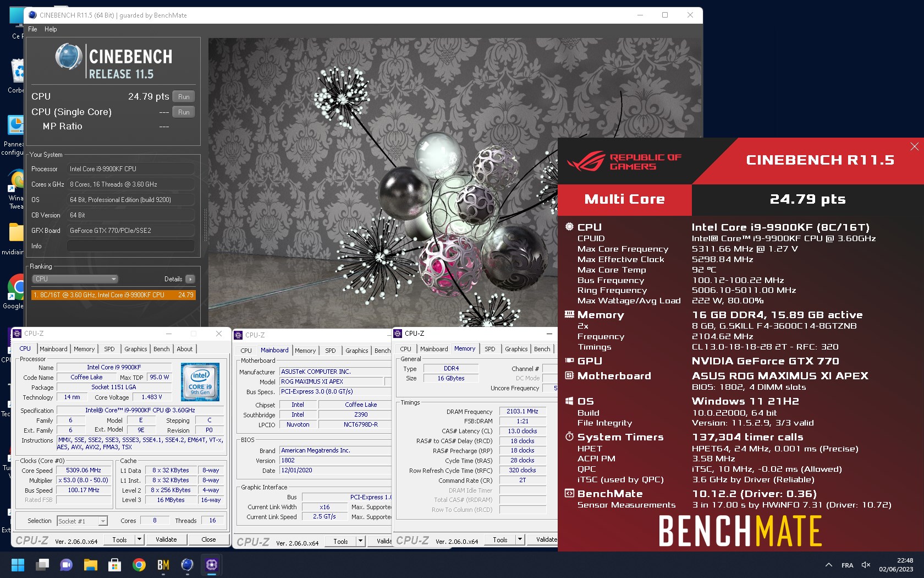924x578 pixels.
Task: Switch to Memory tab in left CPU-Z
Action: click(84, 349)
